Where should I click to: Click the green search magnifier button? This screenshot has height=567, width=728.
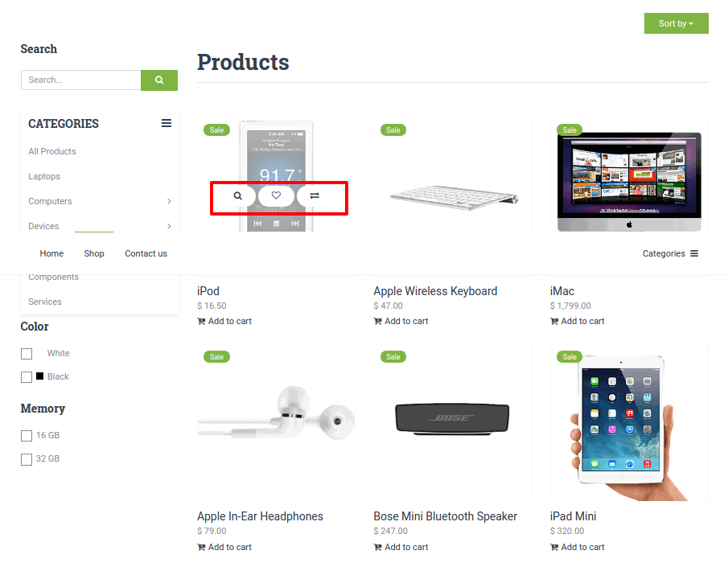coord(159,80)
